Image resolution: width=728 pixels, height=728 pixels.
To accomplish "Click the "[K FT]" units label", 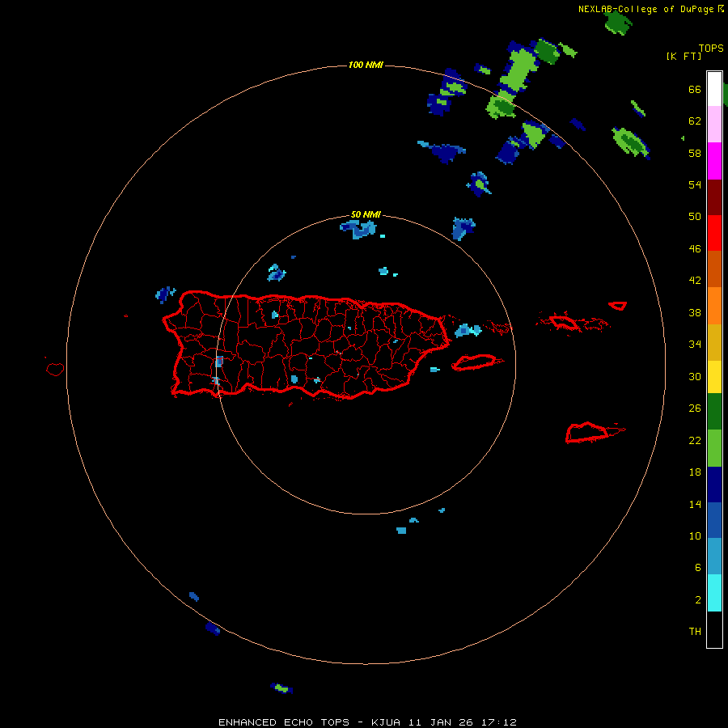I will tap(684, 56).
